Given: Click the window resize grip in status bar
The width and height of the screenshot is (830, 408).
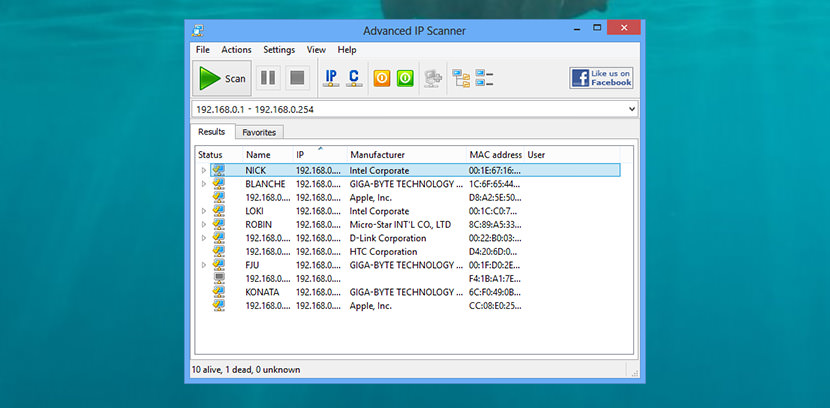Looking at the screenshot, I should [634, 373].
